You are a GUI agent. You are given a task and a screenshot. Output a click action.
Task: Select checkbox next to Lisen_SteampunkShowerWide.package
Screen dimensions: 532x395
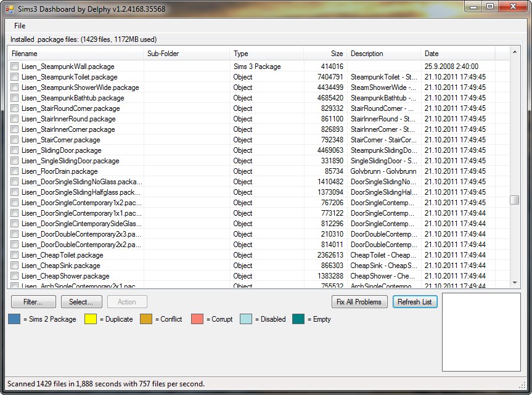pos(15,88)
